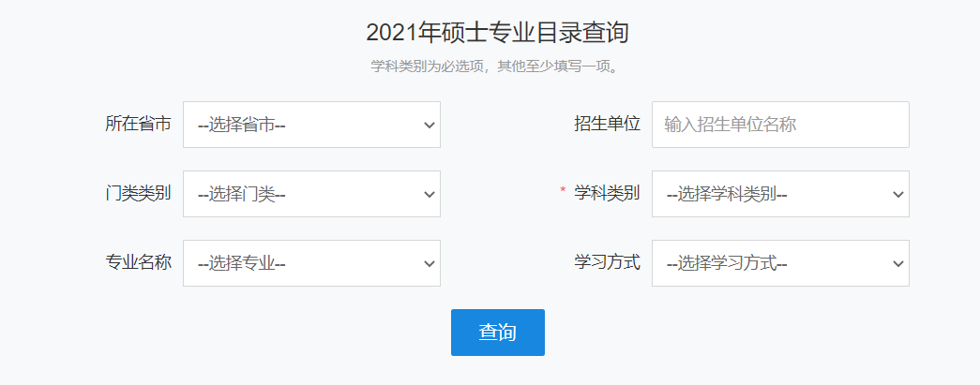
Task: Click the gray hint text below the title
Action: (497, 67)
